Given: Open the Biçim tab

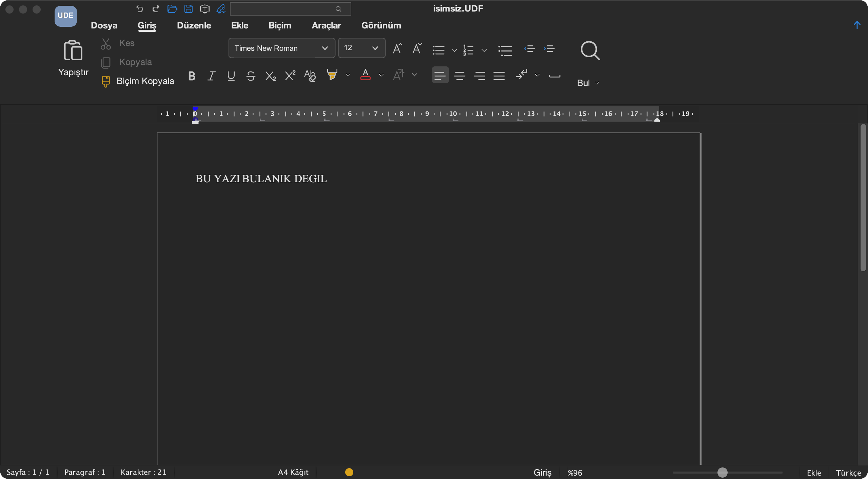Looking at the screenshot, I should click(x=280, y=25).
